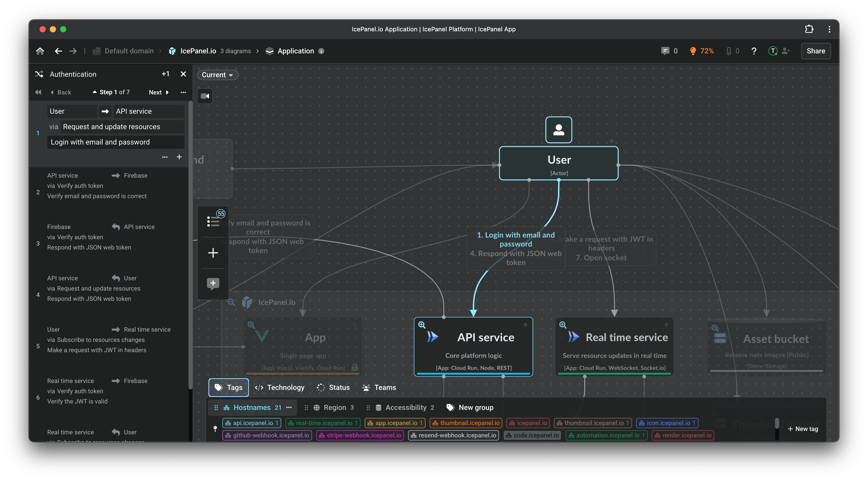
Task: Toggle the github-webhook.icepanel.io tag
Action: [x=267, y=435]
